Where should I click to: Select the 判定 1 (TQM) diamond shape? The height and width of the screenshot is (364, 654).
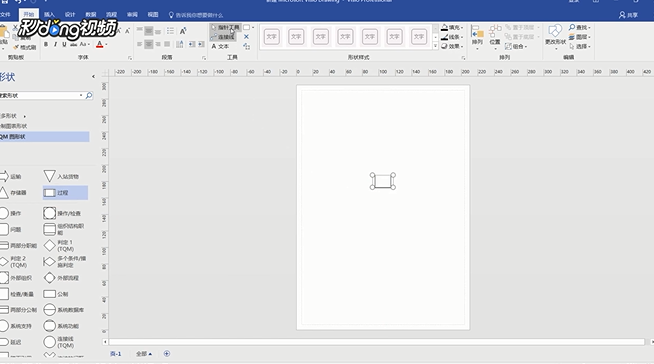point(60,246)
